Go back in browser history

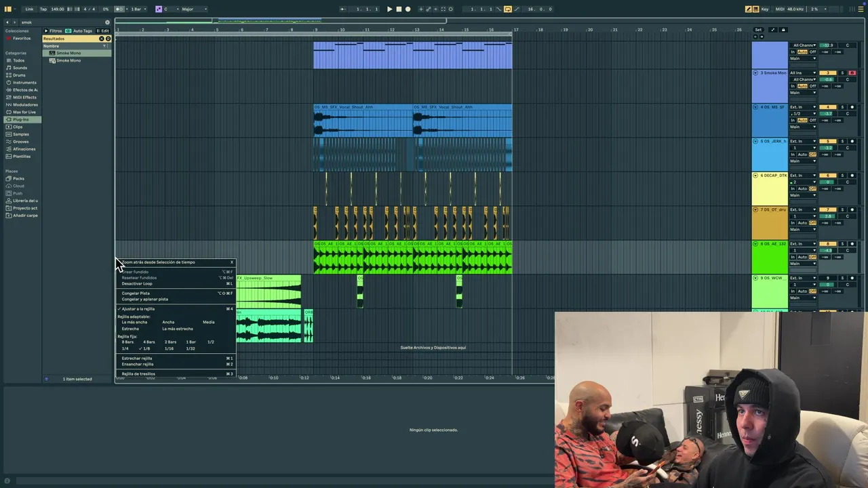coord(7,22)
